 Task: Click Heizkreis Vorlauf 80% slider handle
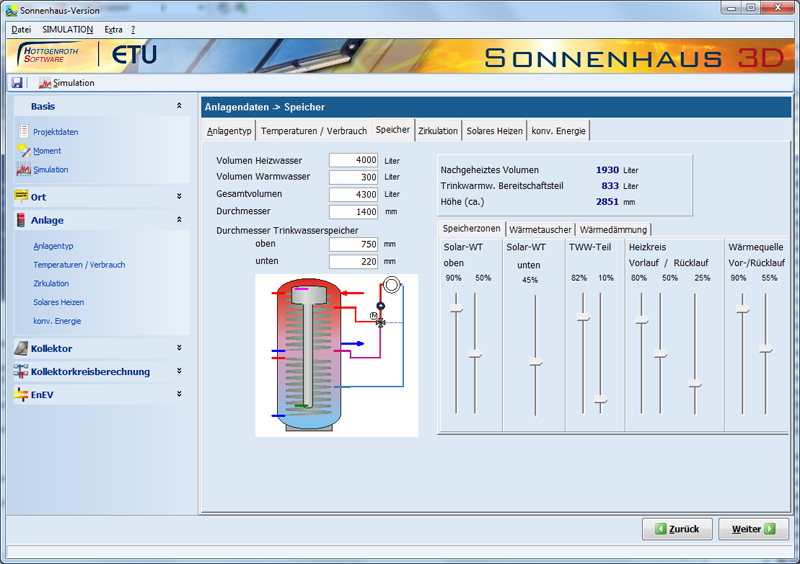click(x=641, y=320)
